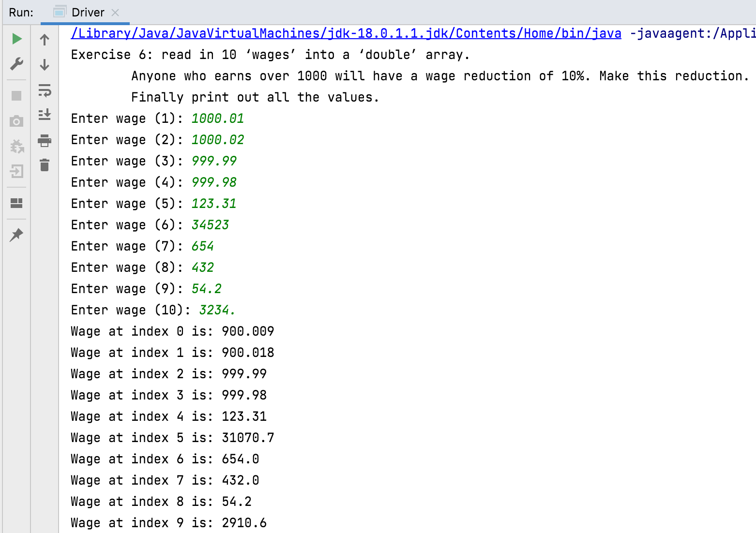Clear console with the trash can icon
Image resolution: width=756 pixels, height=533 pixels.
(x=45, y=165)
